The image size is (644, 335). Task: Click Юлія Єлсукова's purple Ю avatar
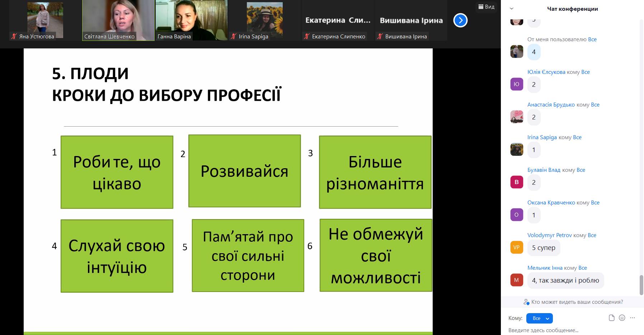point(516,84)
